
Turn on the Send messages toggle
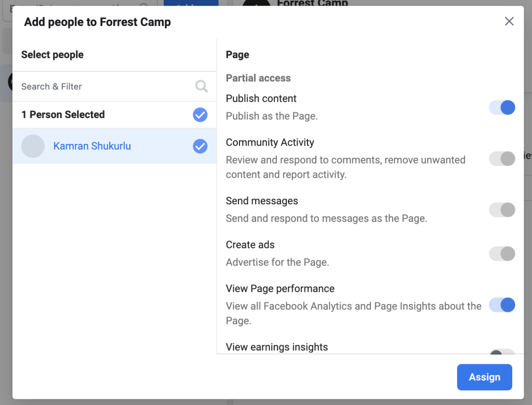coord(502,210)
